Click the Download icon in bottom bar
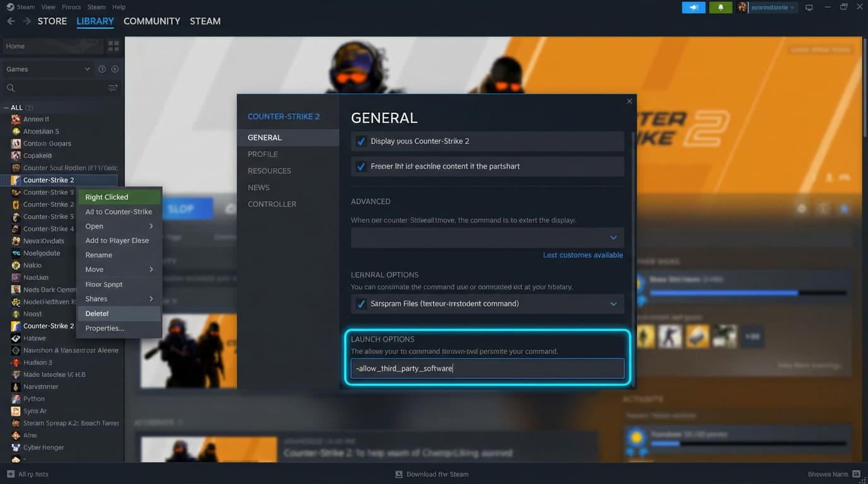 click(398, 474)
